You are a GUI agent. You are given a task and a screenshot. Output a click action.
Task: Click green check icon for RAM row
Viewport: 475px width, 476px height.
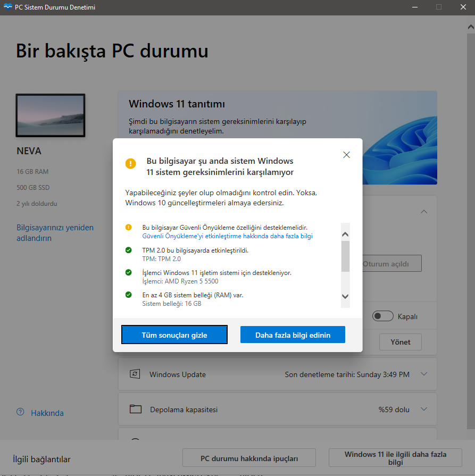(x=129, y=295)
